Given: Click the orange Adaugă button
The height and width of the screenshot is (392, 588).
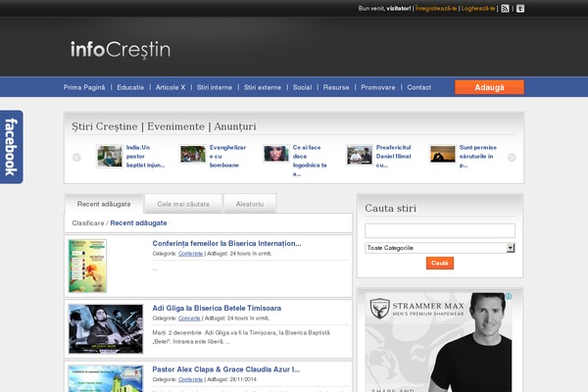Looking at the screenshot, I should (x=489, y=87).
